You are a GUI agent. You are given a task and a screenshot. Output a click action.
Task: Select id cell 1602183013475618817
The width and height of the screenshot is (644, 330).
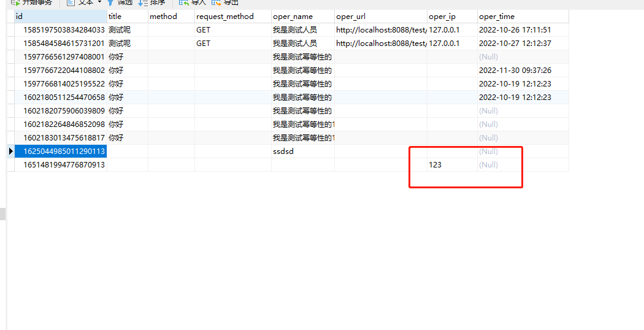(x=61, y=137)
